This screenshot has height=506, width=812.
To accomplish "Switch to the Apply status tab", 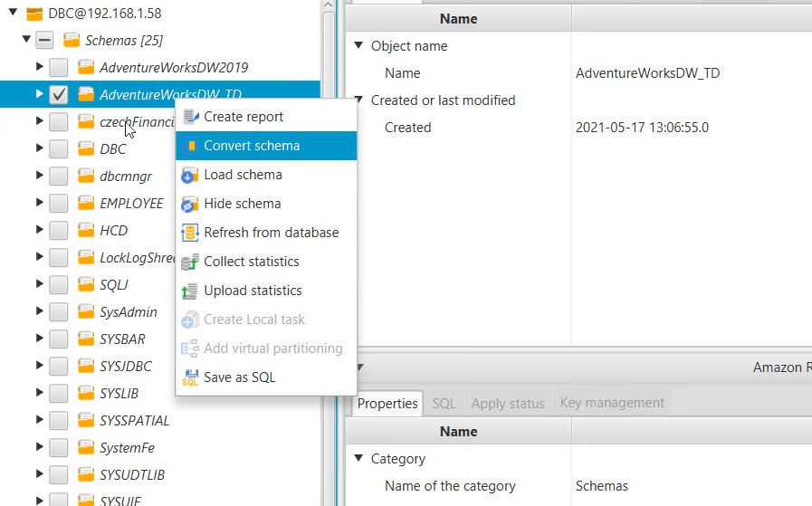I will point(508,404).
